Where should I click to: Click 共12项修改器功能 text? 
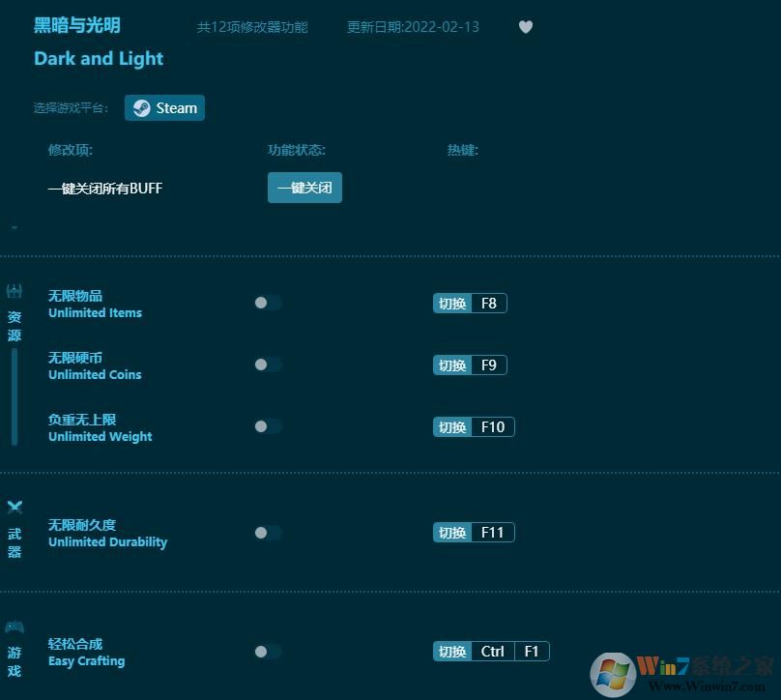[252, 27]
